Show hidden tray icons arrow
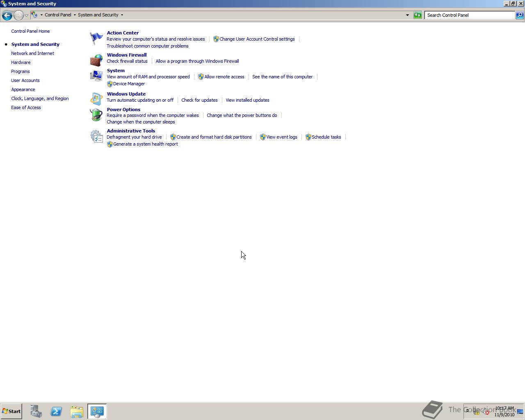 click(x=467, y=411)
